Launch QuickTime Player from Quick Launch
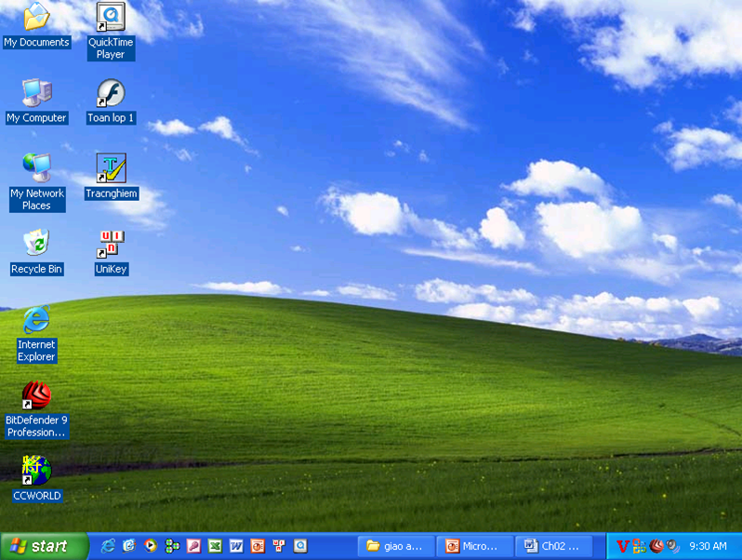This screenshot has height=560, width=742. [x=300, y=546]
